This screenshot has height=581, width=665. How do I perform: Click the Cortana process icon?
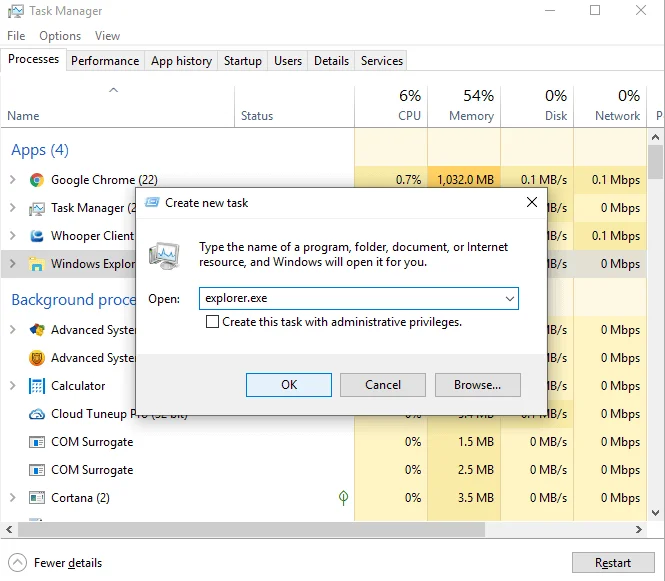pos(37,498)
